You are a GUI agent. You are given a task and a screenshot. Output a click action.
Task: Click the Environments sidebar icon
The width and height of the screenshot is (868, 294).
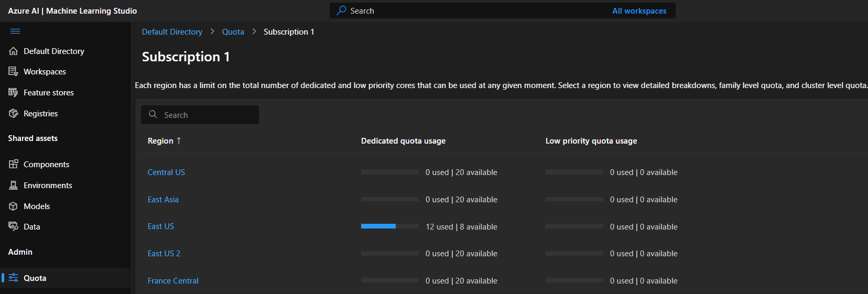tap(14, 186)
